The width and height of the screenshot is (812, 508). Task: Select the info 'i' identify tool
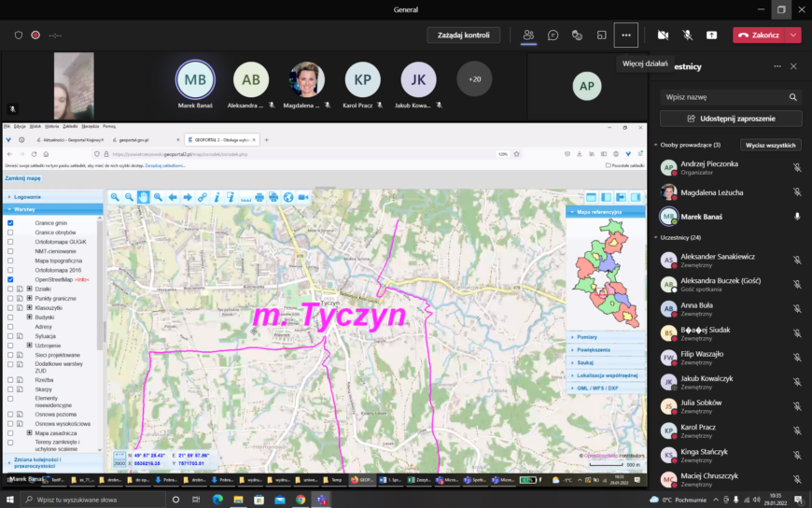[x=217, y=197]
